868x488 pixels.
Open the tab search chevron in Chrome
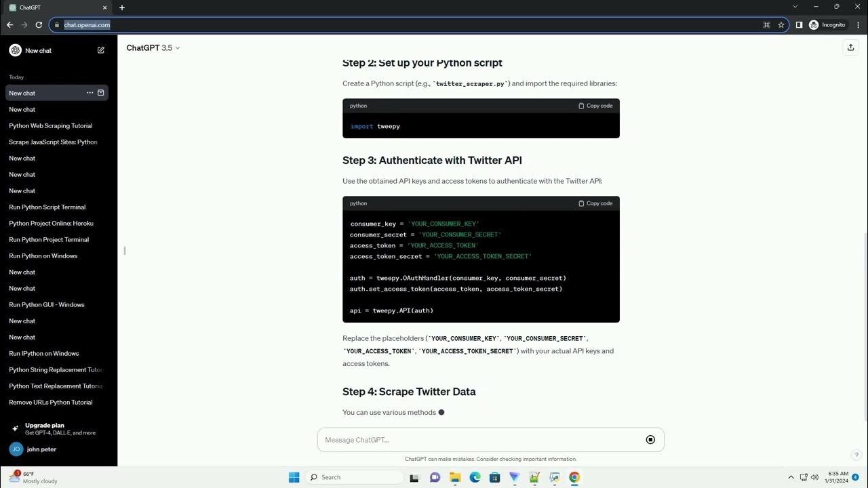[x=795, y=7]
